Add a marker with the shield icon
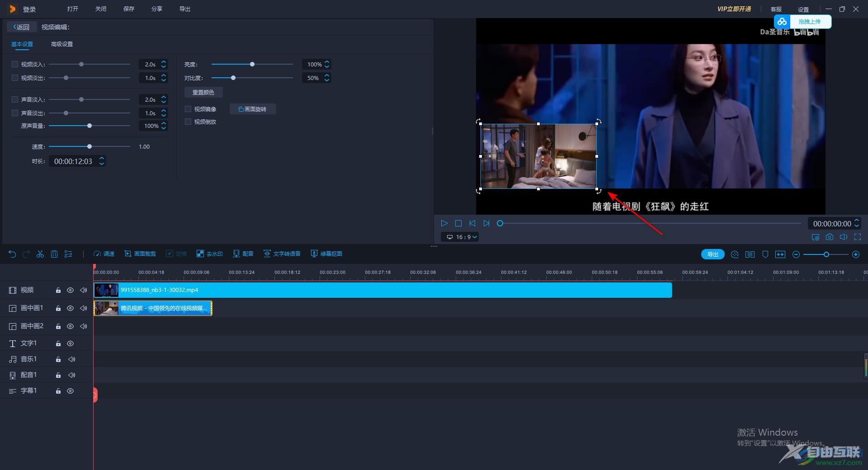Image resolution: width=868 pixels, height=470 pixels. point(765,254)
